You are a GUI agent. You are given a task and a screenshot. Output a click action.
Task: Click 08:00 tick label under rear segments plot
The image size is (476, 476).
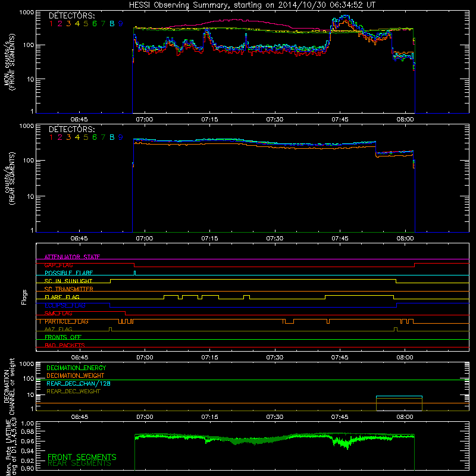point(405,239)
